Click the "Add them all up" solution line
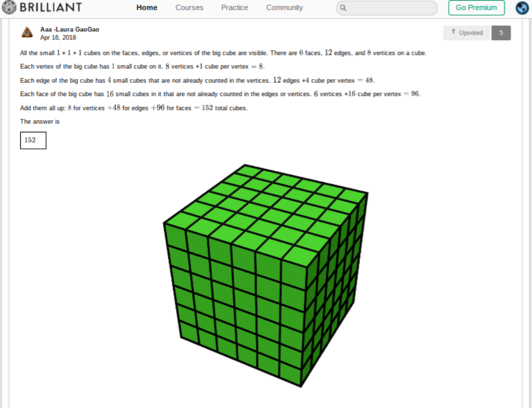The image size is (532, 408). pos(134,108)
